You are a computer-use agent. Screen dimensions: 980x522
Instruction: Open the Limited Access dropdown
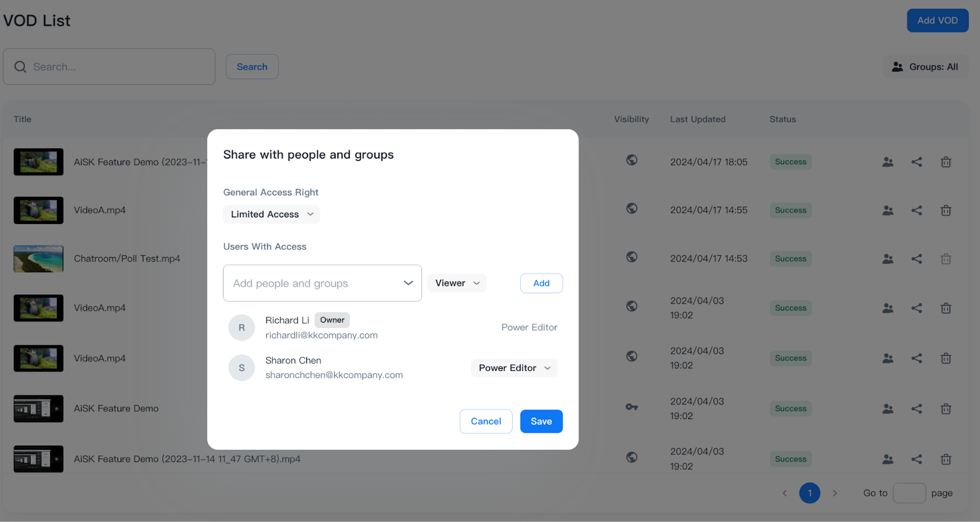[x=271, y=214]
